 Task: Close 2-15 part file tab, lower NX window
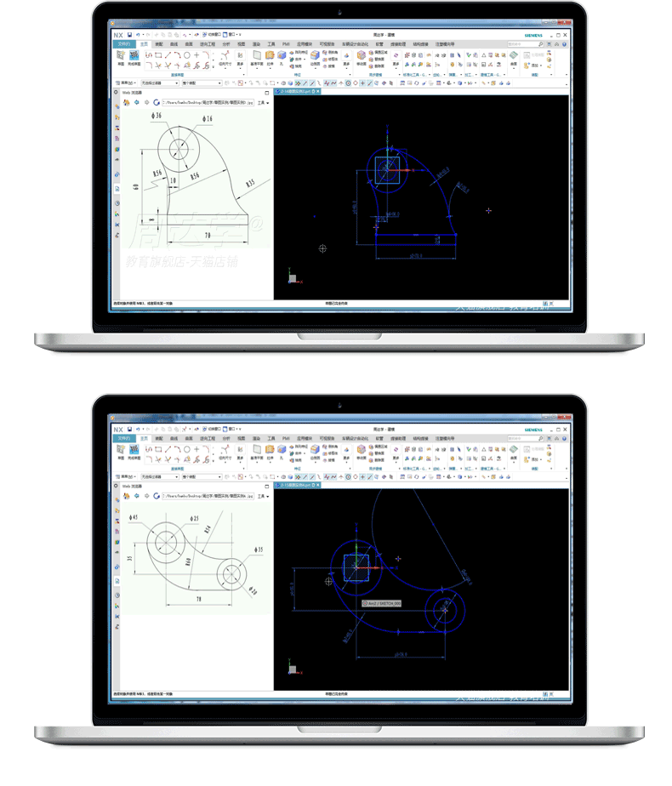(x=317, y=485)
